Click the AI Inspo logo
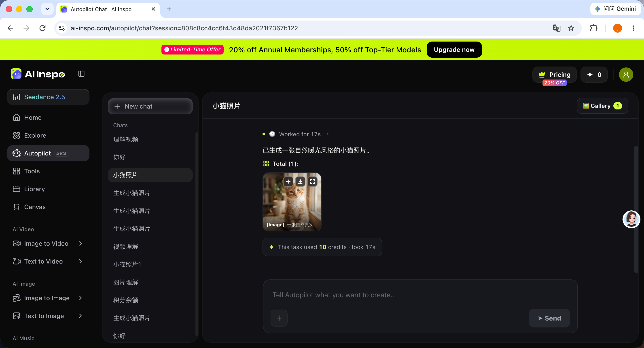 [x=38, y=74]
